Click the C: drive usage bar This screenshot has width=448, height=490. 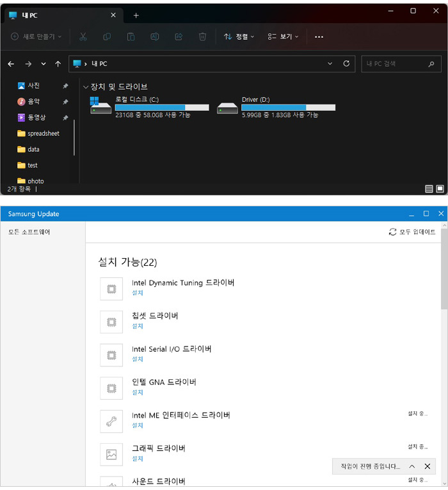(162, 108)
